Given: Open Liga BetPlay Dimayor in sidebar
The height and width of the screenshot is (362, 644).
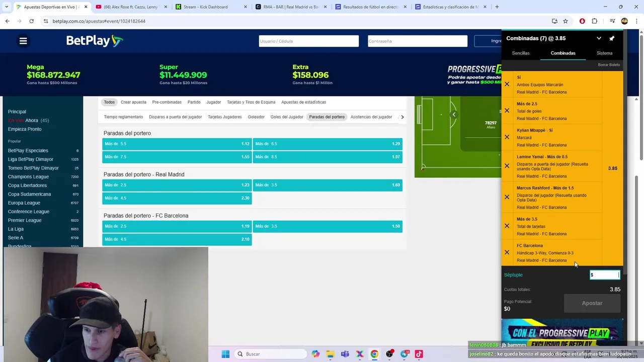Looking at the screenshot, I should (x=30, y=159).
